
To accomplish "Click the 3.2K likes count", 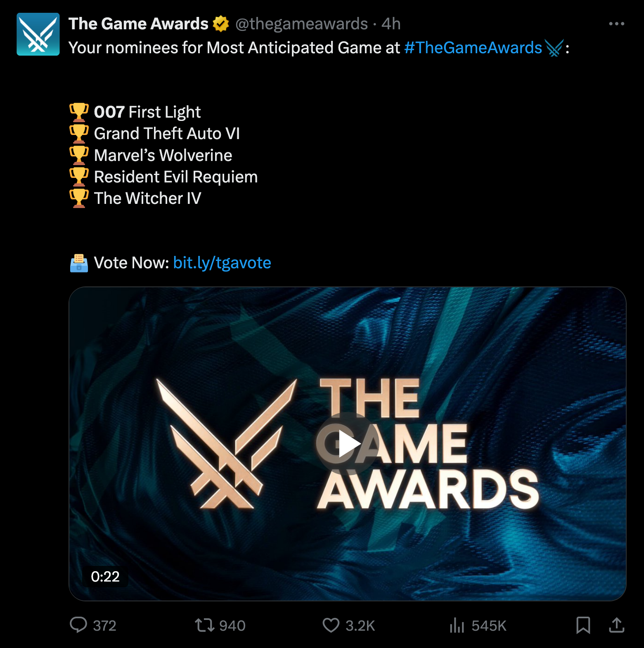I will 360,626.
